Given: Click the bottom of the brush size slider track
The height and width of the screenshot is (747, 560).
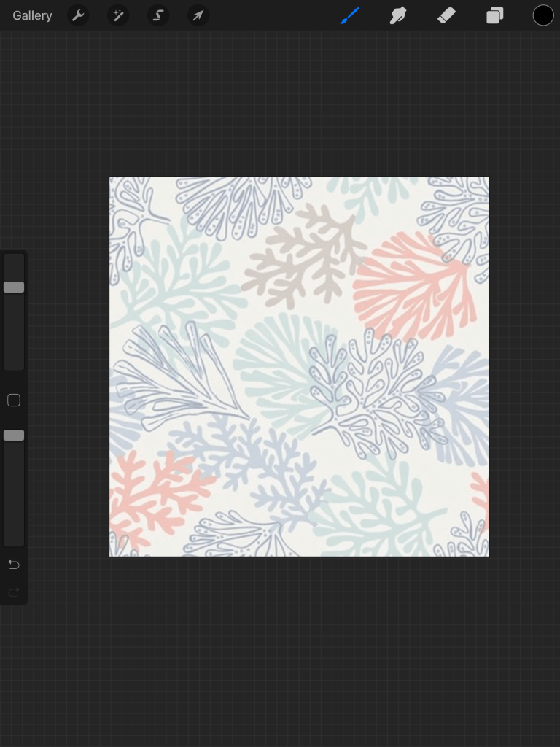Looking at the screenshot, I should (x=14, y=363).
